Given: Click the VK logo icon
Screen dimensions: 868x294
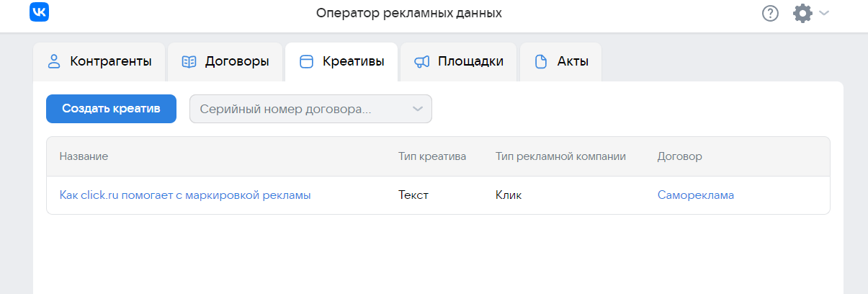Looking at the screenshot, I should point(39,12).
